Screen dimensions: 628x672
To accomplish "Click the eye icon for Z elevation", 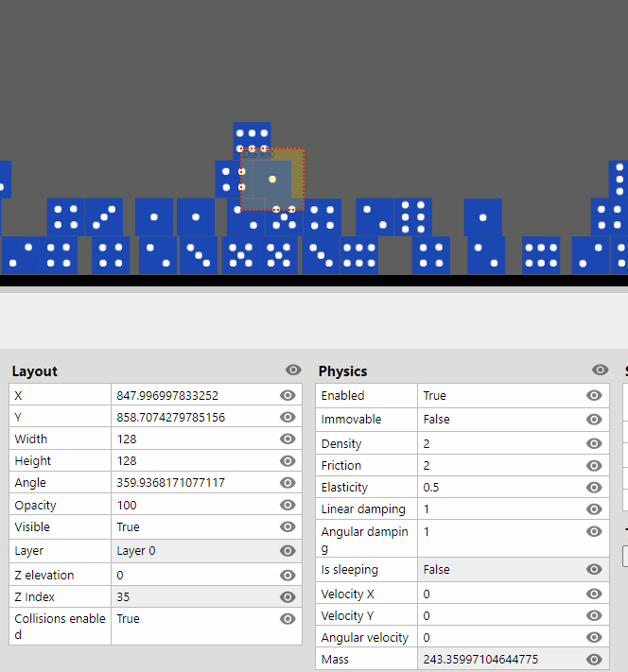I will [x=288, y=576].
